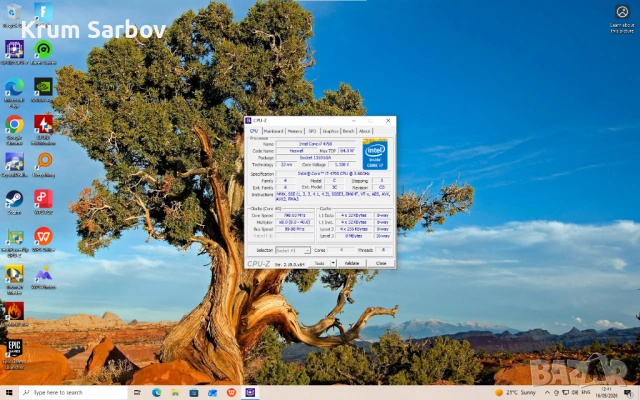
Task: Click the Core Speed value field
Action: click(294, 215)
